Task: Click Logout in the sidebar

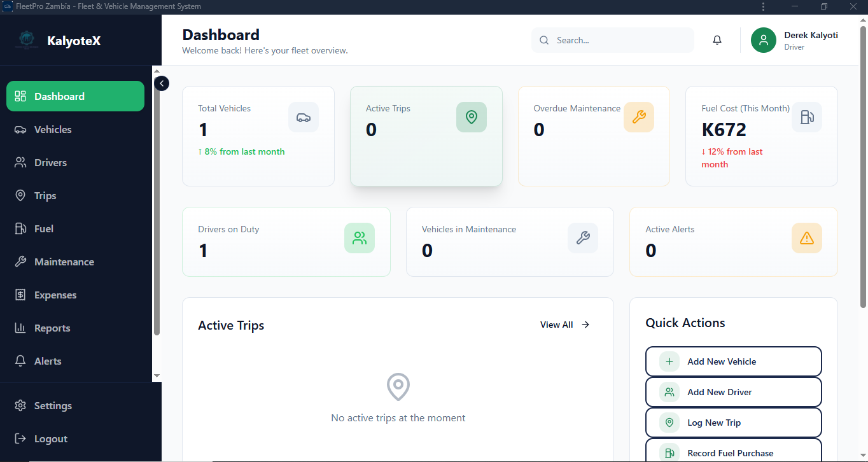Action: pyautogui.click(x=50, y=438)
